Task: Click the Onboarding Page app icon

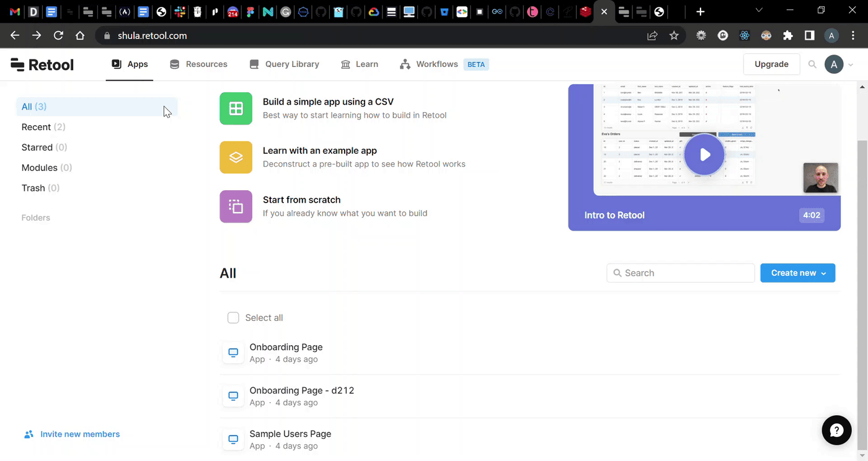Action: point(233,353)
